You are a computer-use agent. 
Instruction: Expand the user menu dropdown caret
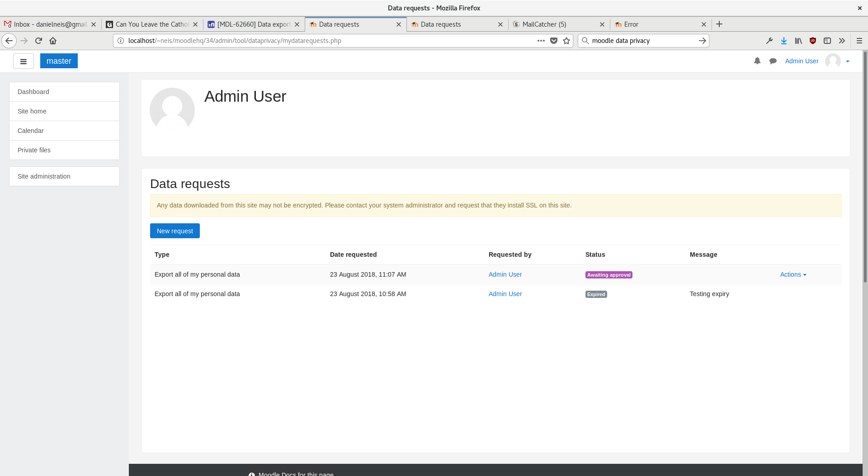(x=848, y=61)
